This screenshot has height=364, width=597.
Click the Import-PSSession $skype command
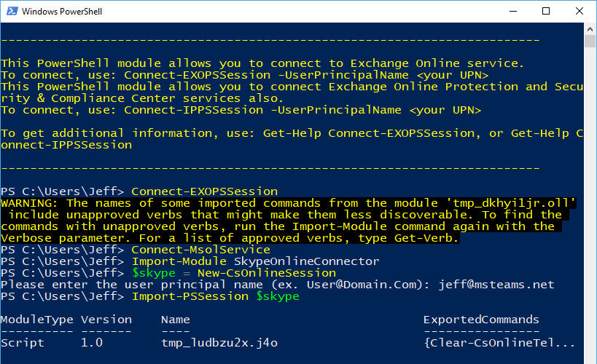click(x=216, y=296)
